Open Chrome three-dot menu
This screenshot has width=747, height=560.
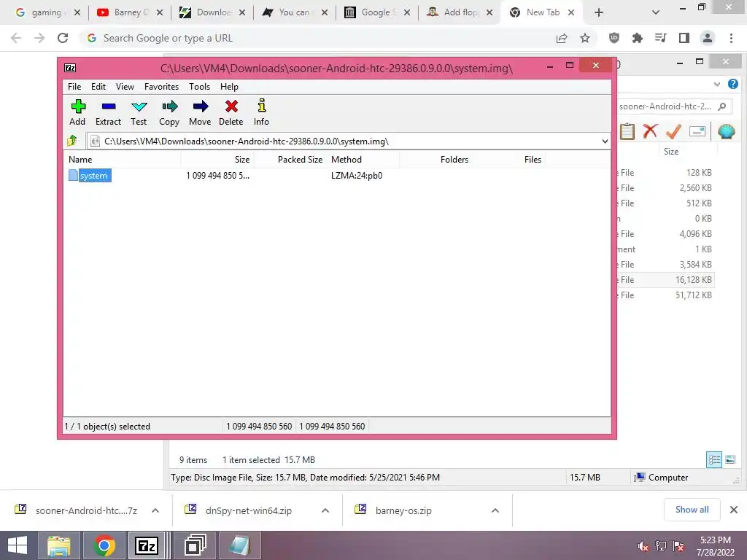731,38
